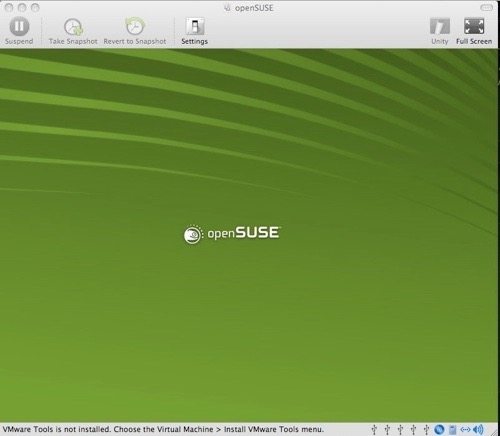
Task: Click the Take Snapshot toolbar button
Action: click(73, 31)
